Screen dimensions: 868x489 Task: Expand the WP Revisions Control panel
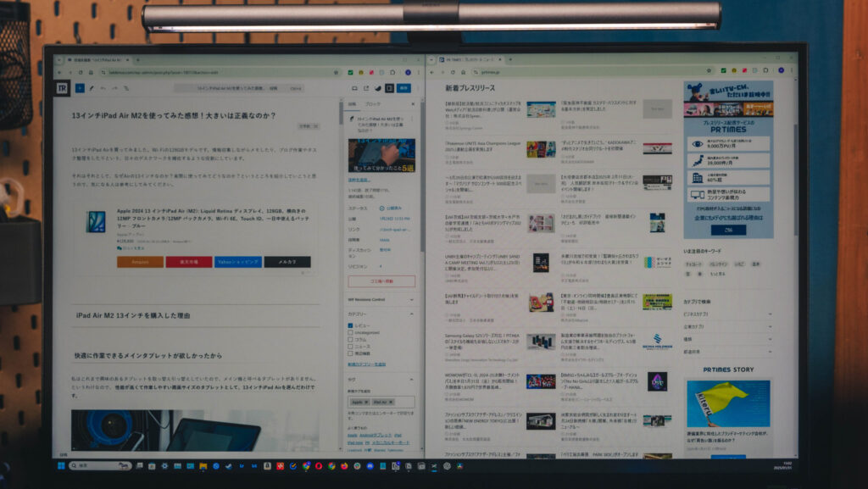411,299
